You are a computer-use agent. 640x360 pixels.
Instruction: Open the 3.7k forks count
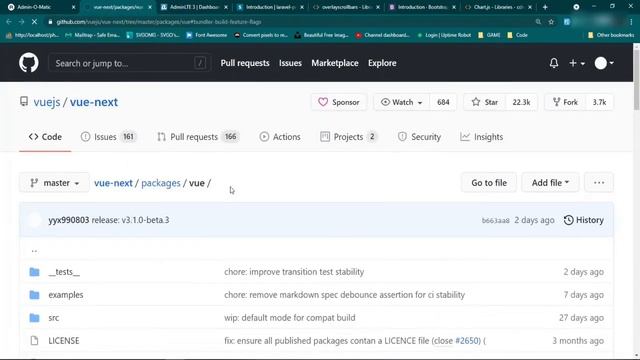(599, 102)
